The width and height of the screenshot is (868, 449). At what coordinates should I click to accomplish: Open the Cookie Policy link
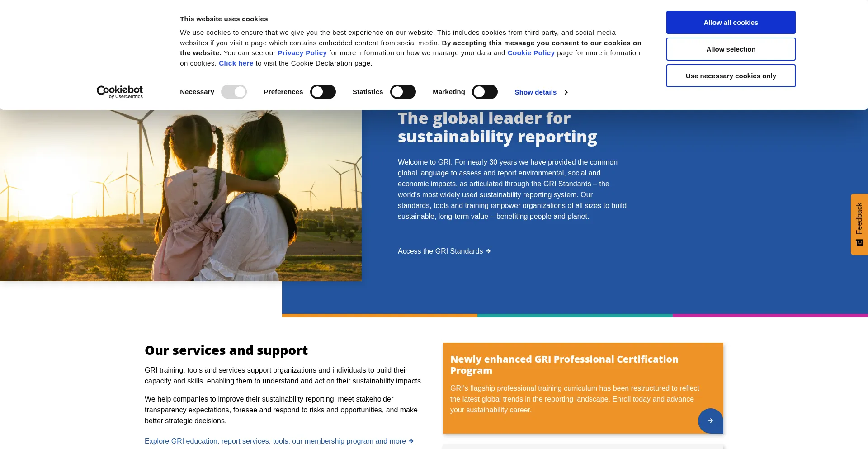coord(531,53)
